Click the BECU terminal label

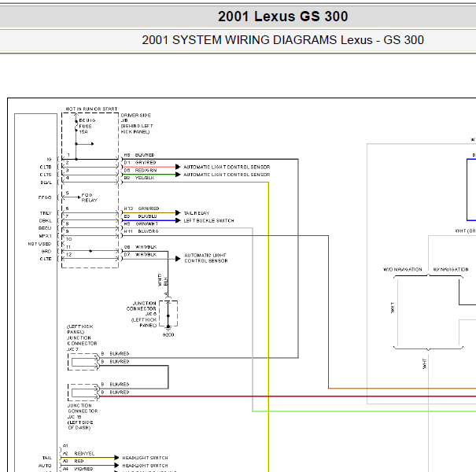coord(45,228)
